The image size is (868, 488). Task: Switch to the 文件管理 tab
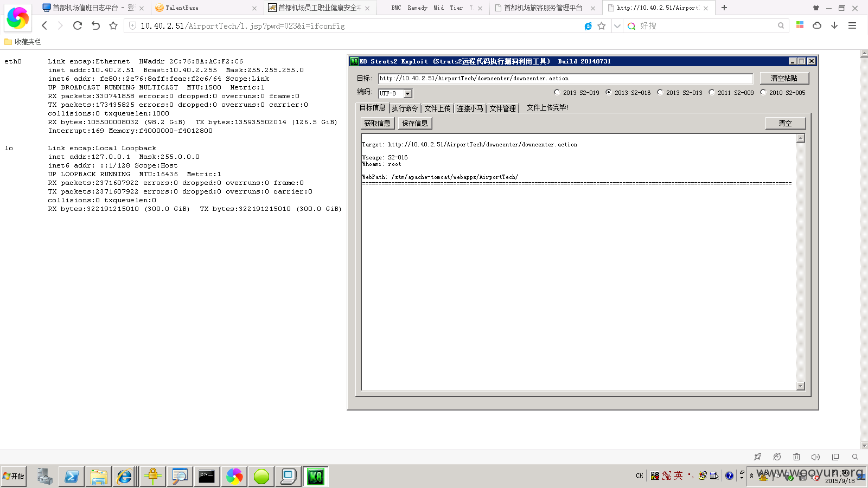[502, 108]
